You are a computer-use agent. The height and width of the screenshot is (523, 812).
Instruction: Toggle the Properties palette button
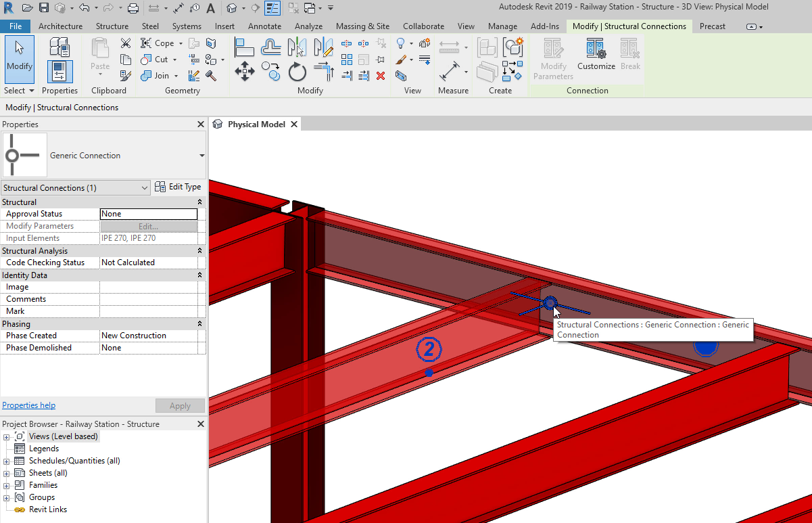point(59,72)
